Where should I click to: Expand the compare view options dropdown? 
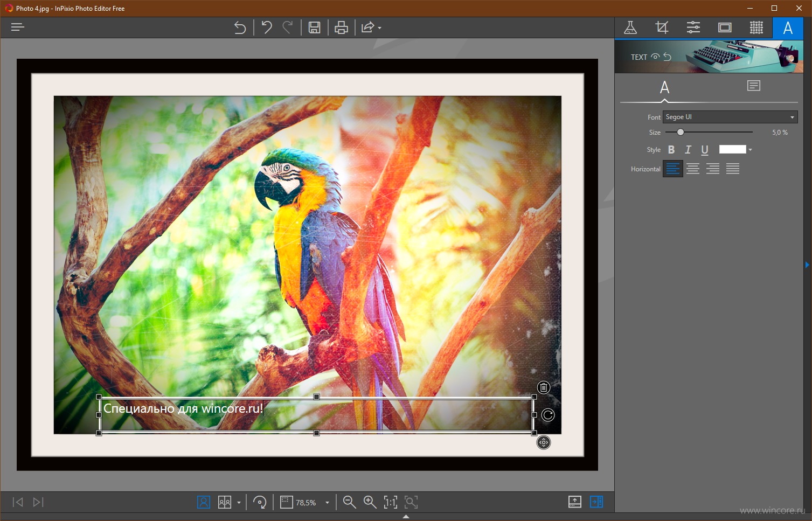tap(239, 503)
